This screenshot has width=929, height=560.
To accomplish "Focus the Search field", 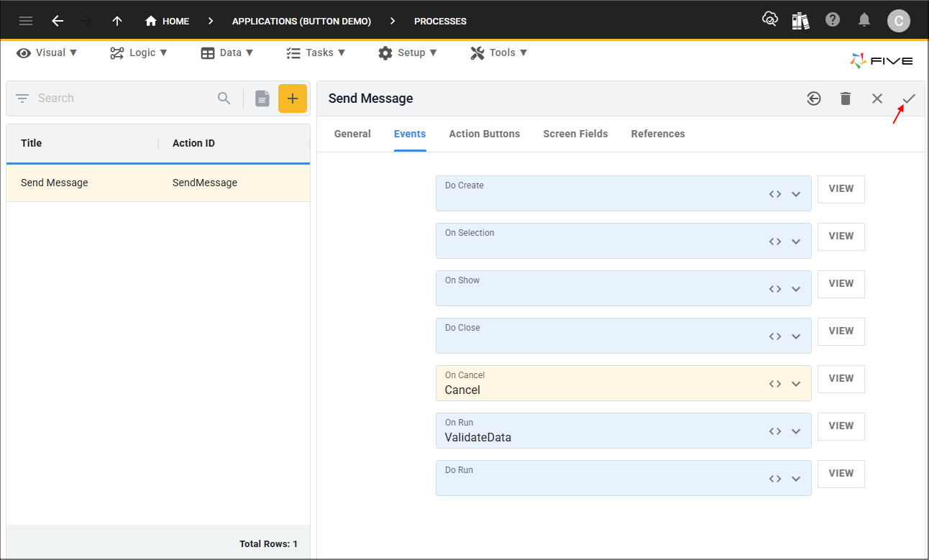I will point(122,98).
